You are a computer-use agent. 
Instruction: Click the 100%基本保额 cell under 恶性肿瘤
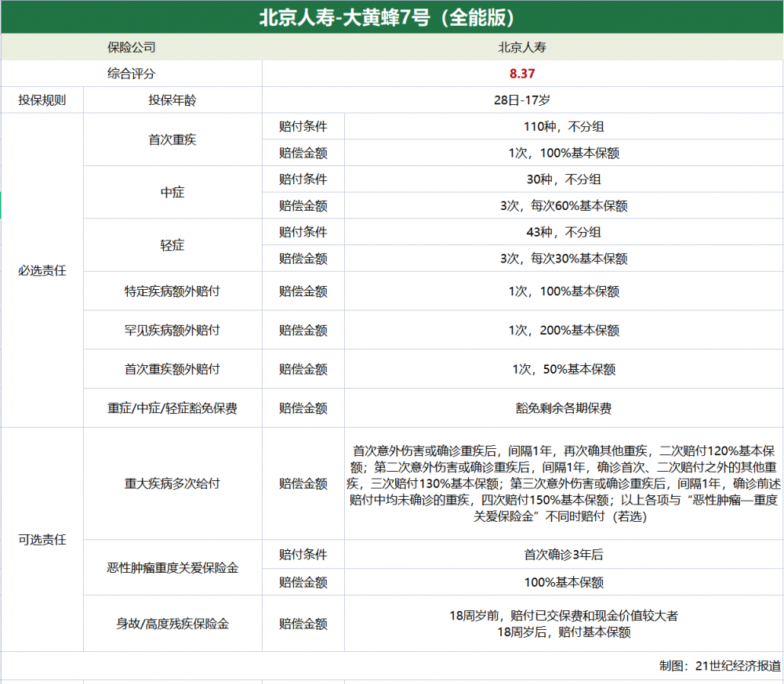(564, 582)
